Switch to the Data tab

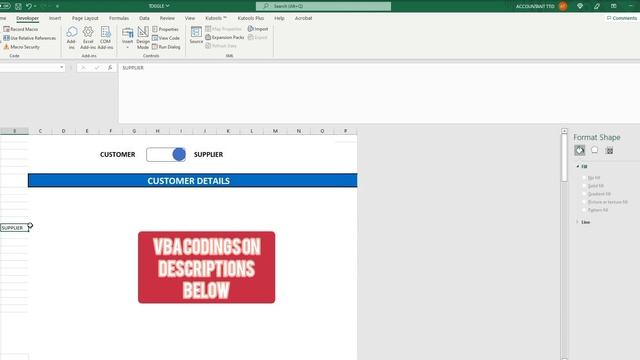pyautogui.click(x=144, y=18)
